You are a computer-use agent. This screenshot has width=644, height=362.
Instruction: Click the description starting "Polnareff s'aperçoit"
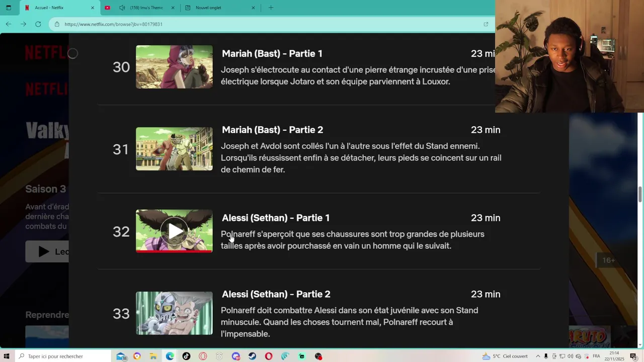(353, 240)
